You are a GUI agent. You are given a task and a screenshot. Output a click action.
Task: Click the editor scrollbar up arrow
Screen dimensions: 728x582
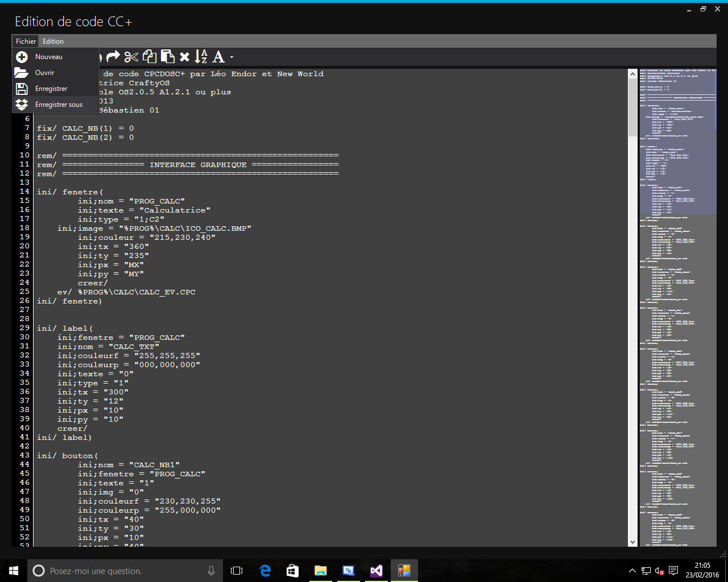[632, 74]
